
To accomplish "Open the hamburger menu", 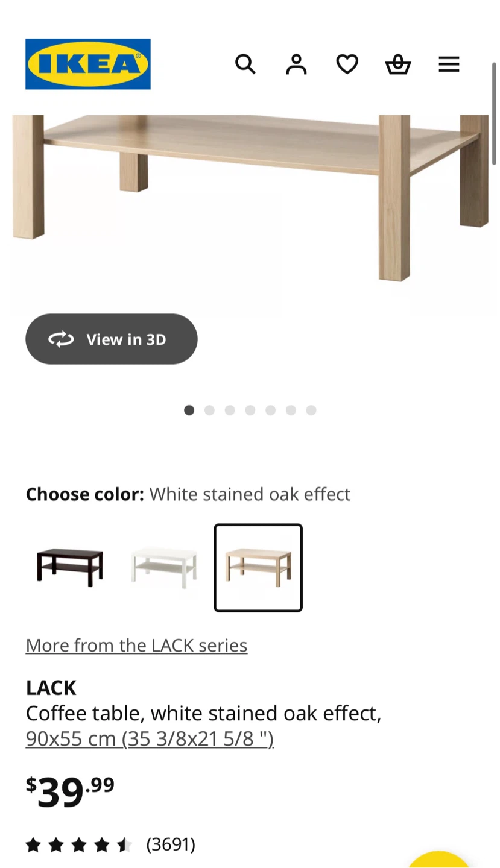I will coord(449,64).
